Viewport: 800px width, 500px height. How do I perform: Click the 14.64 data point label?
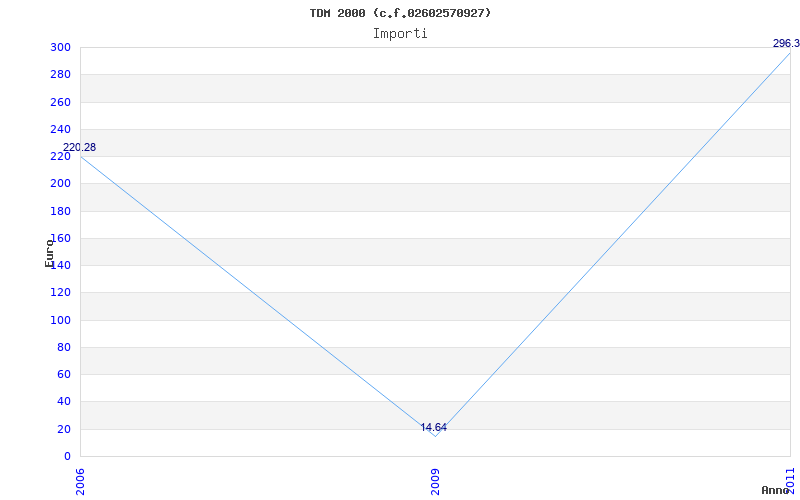coord(434,428)
